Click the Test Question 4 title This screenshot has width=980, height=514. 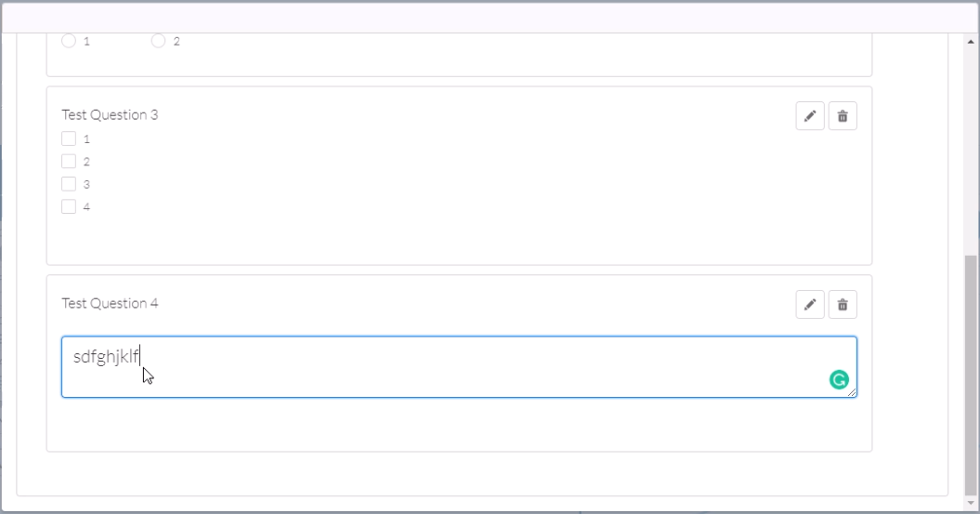(110, 303)
